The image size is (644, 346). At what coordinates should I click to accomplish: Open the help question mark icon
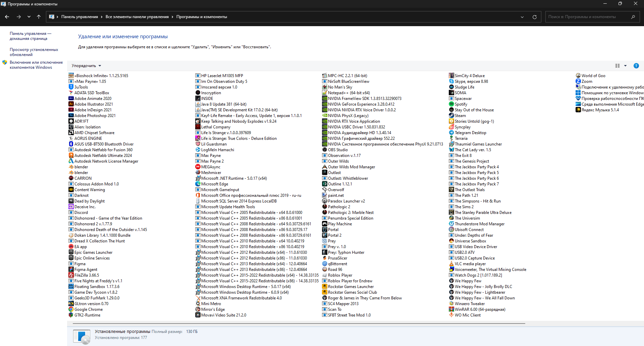(x=636, y=66)
